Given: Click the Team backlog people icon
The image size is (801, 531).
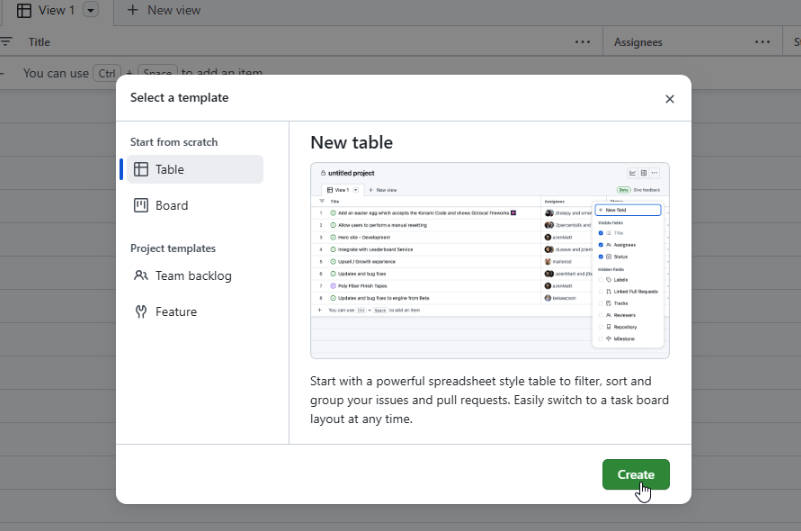Looking at the screenshot, I should pyautogui.click(x=141, y=275).
